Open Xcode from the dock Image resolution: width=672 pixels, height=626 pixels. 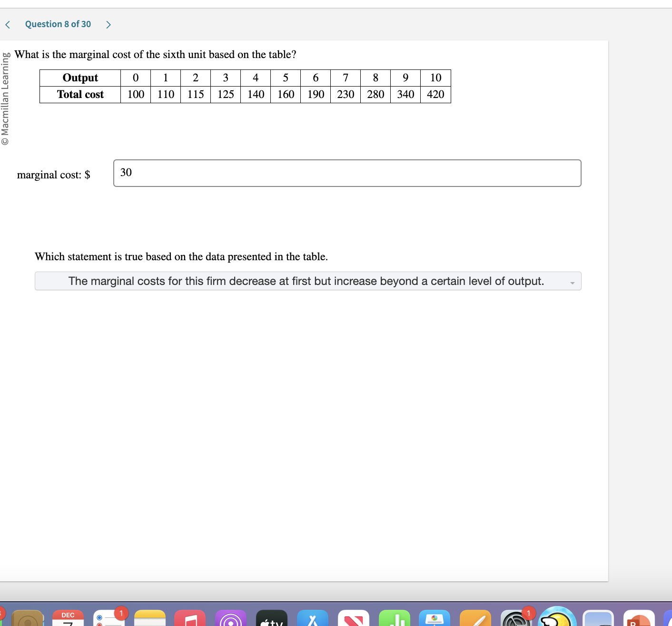click(x=313, y=618)
